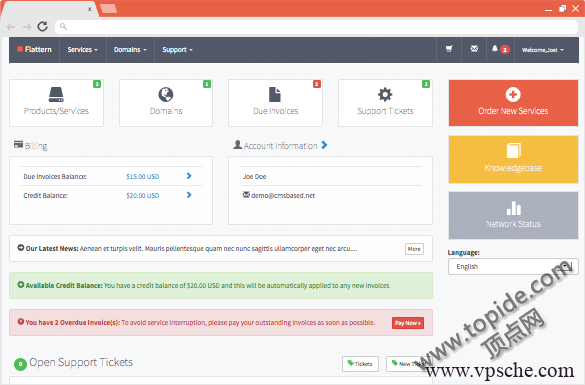
Task: Click red badge on Due Invoices tile
Action: coord(317,84)
